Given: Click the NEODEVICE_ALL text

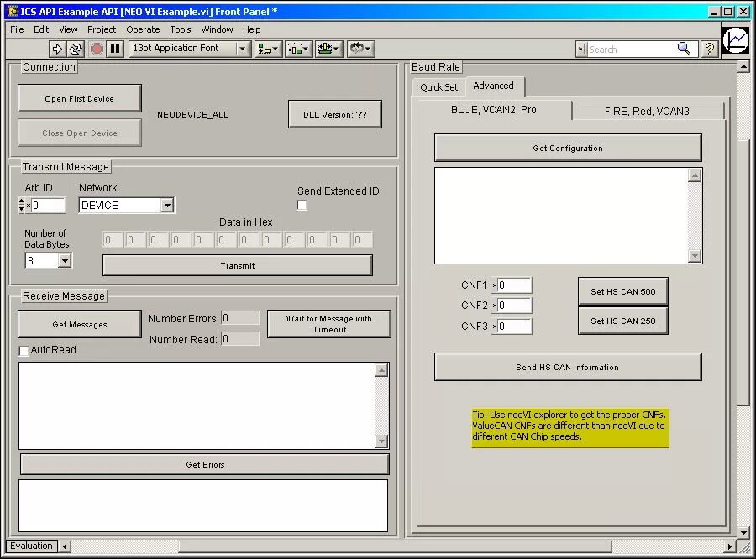Looking at the screenshot, I should coord(192,115).
